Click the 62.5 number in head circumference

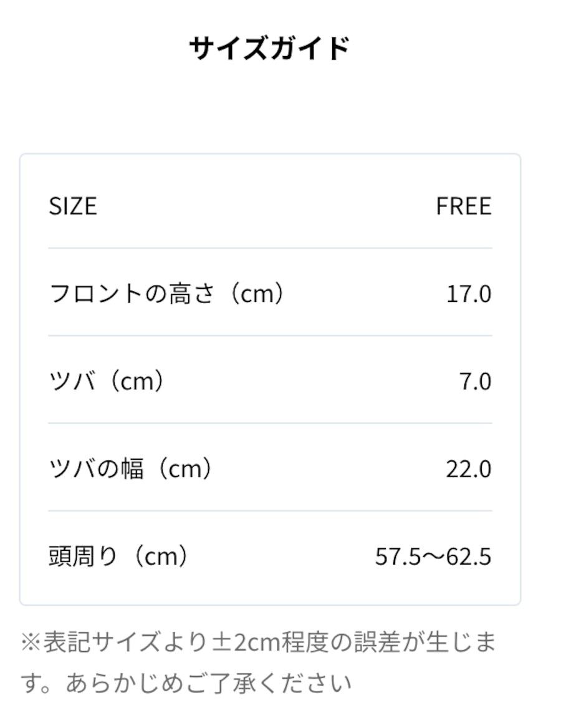coord(469,556)
